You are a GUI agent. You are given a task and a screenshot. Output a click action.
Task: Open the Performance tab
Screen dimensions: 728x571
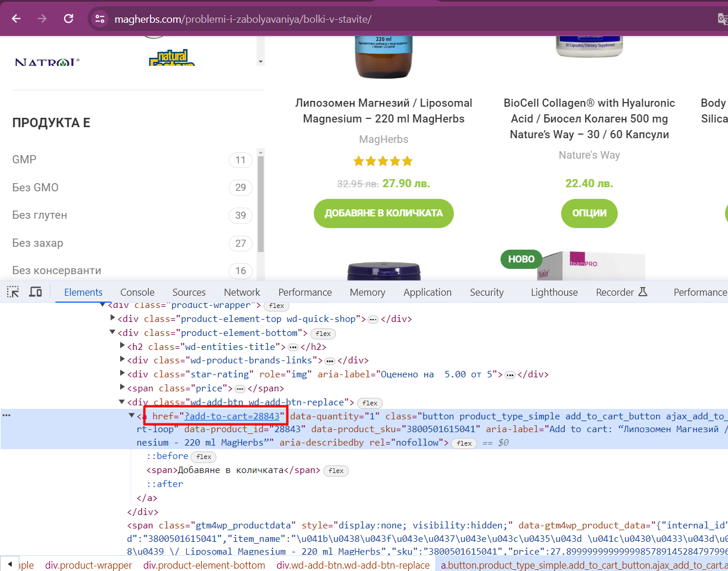coord(305,292)
